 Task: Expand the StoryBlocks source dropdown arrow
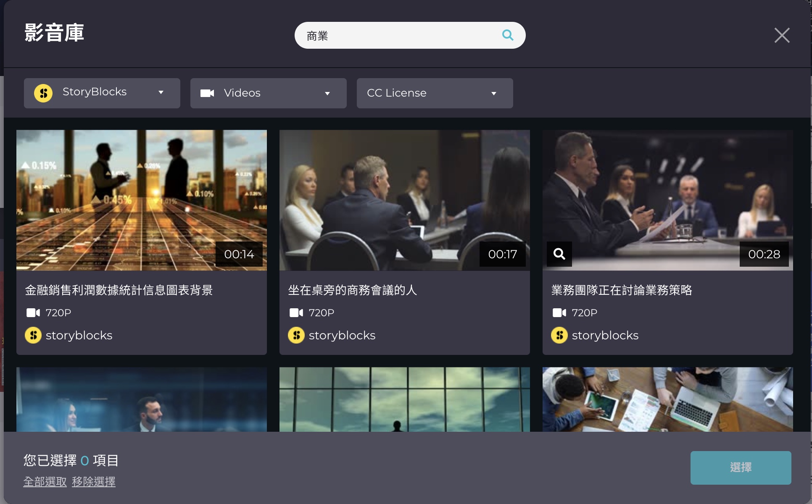161,93
